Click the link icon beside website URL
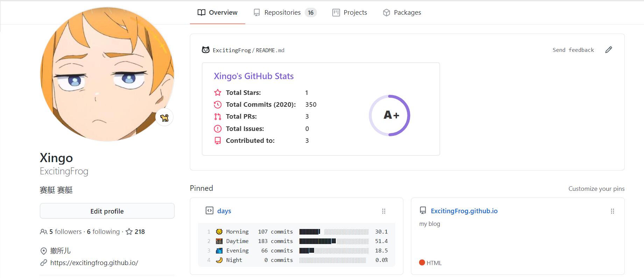 pos(44,263)
